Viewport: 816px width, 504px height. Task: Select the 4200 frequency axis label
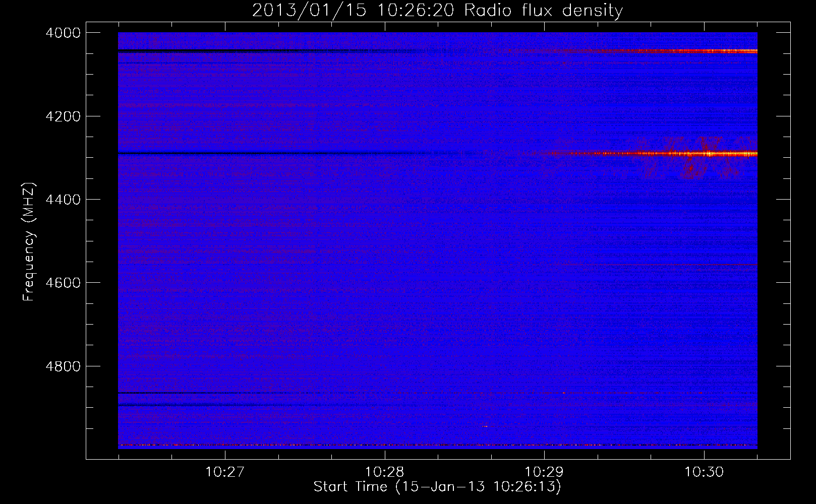point(63,116)
